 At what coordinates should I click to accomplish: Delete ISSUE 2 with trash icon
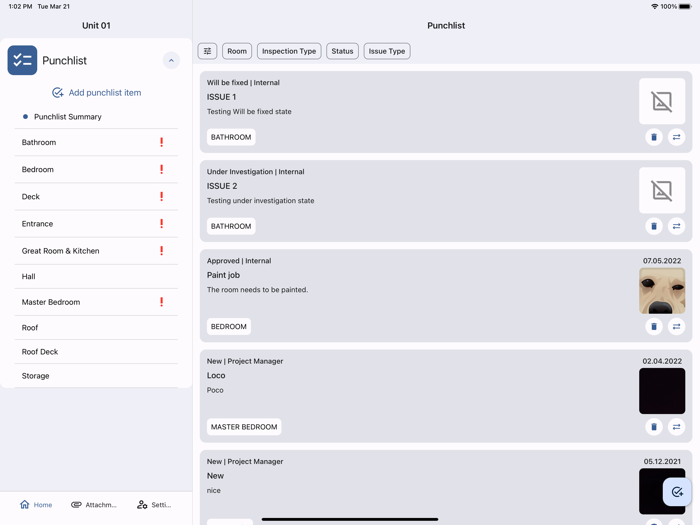point(654,226)
